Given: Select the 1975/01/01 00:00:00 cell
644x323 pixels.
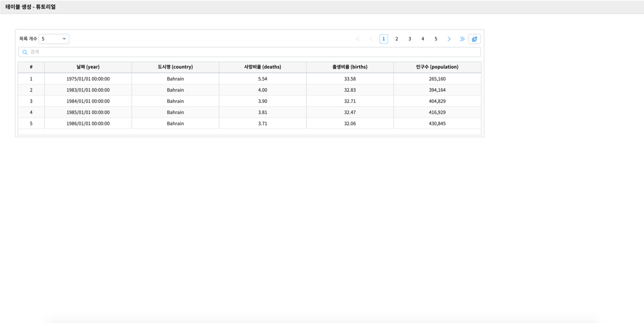Looking at the screenshot, I should [88, 79].
